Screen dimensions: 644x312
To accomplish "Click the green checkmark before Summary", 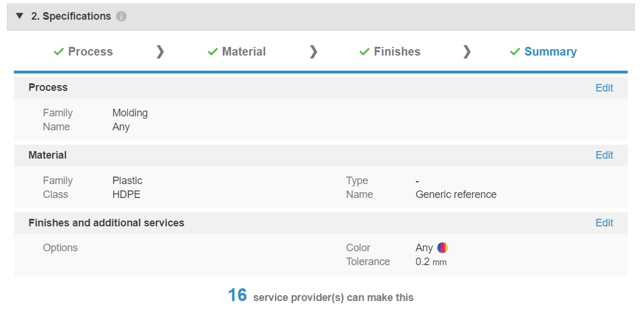I will (515, 52).
